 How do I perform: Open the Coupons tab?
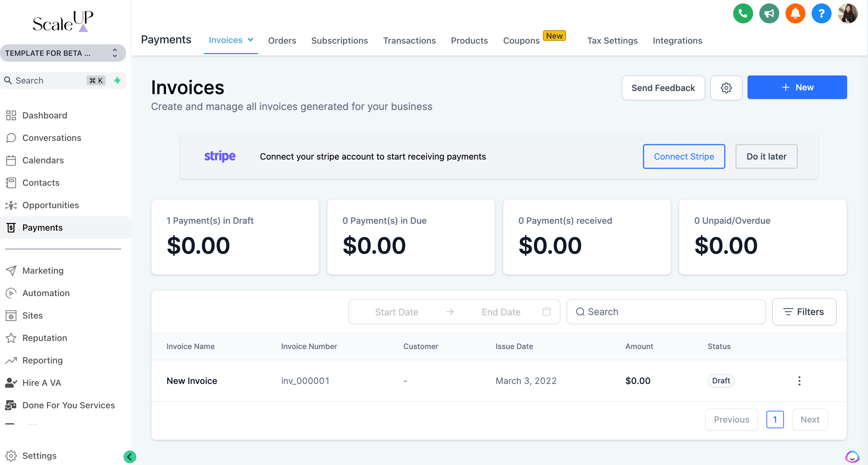point(521,41)
